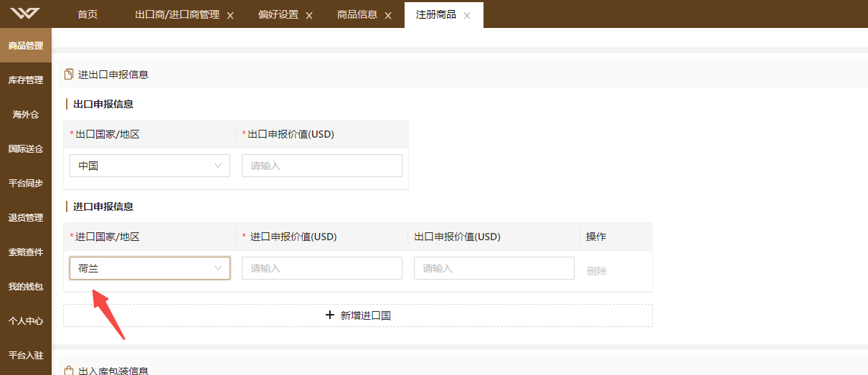868x375 pixels.
Task: Click the 进口国家/地区 column header
Action: click(x=107, y=237)
